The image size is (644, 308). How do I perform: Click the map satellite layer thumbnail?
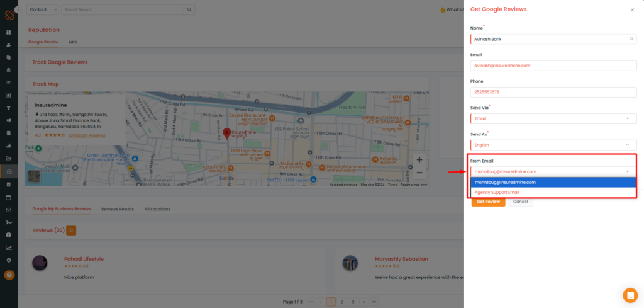pos(35,176)
